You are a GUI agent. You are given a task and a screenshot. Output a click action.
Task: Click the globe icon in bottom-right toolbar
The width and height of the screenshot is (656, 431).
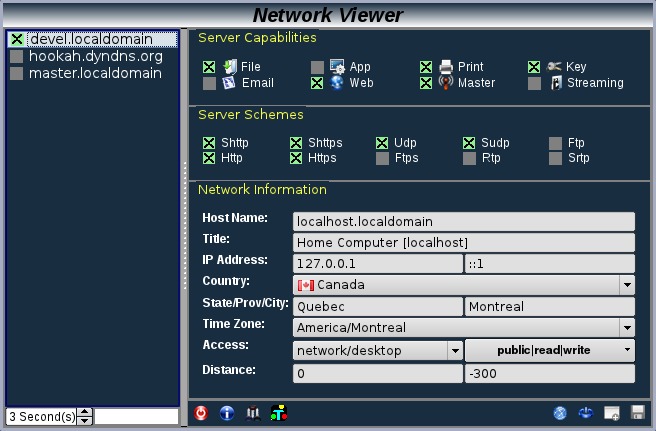click(x=560, y=413)
